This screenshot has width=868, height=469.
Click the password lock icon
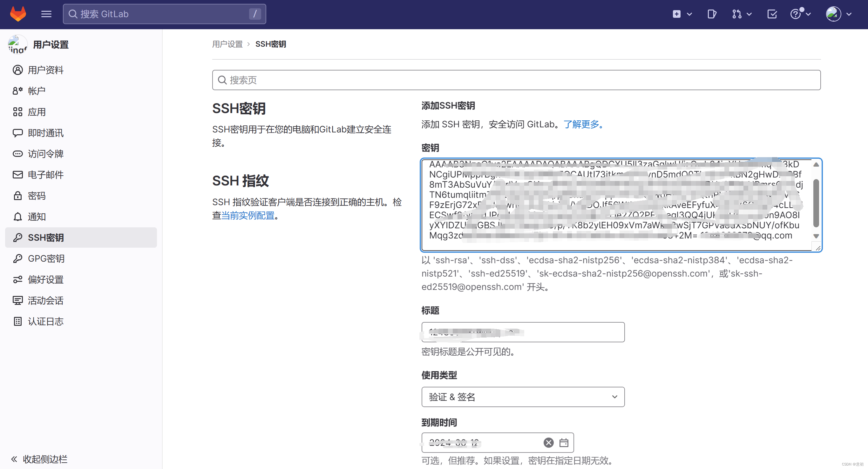(x=17, y=196)
